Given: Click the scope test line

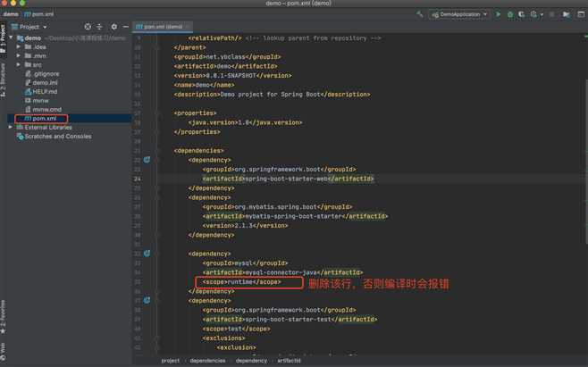Looking at the screenshot, I should point(236,329).
